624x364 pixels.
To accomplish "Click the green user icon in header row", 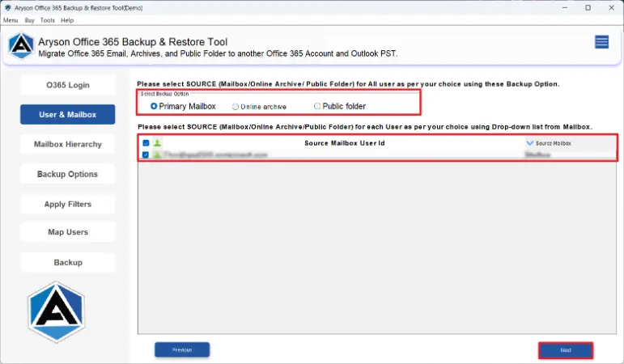I will coord(157,143).
